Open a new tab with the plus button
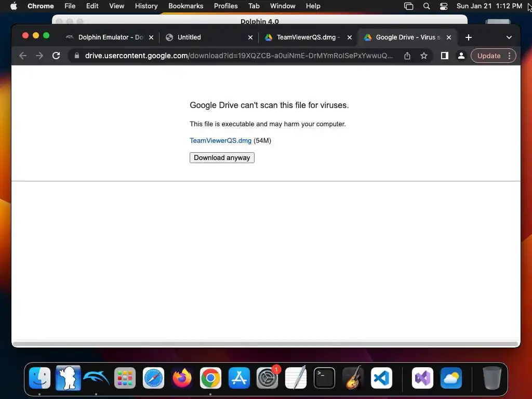The height and width of the screenshot is (399, 532). click(x=469, y=37)
